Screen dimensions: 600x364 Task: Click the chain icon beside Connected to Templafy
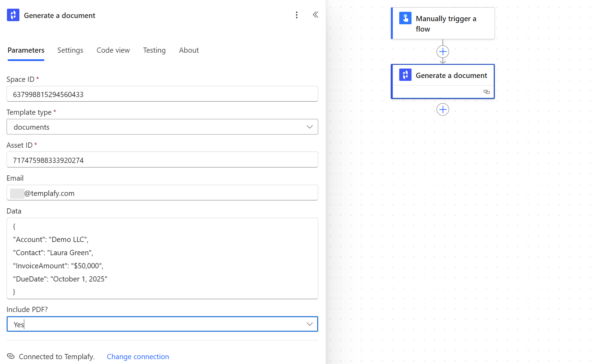(11, 356)
